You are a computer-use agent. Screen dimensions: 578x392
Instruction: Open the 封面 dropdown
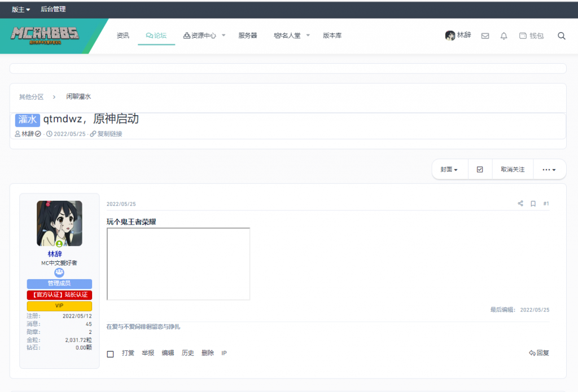coord(449,169)
